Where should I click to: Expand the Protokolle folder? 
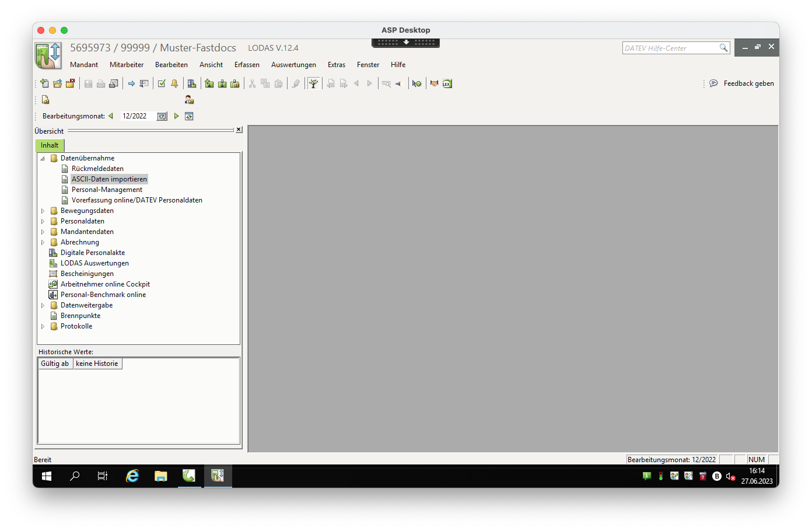[x=43, y=326]
